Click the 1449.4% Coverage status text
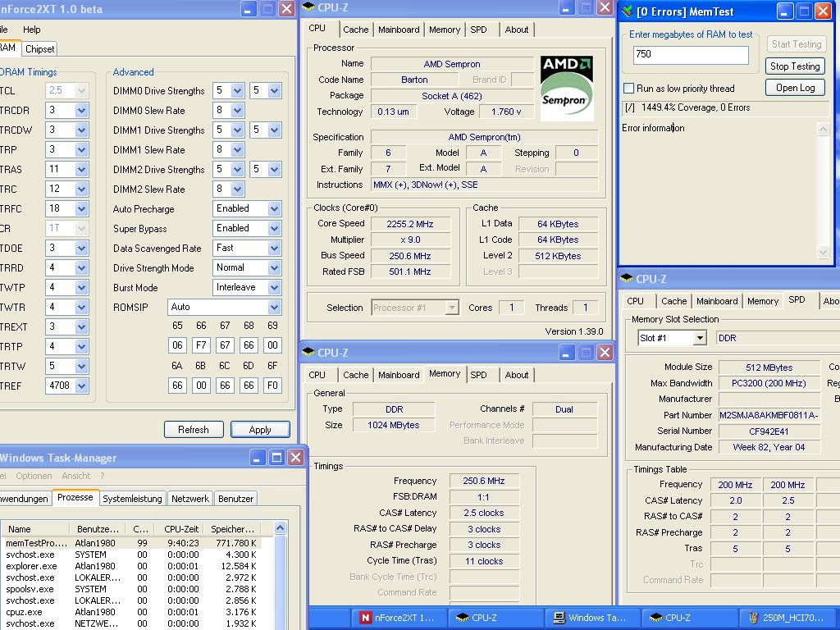 point(696,107)
